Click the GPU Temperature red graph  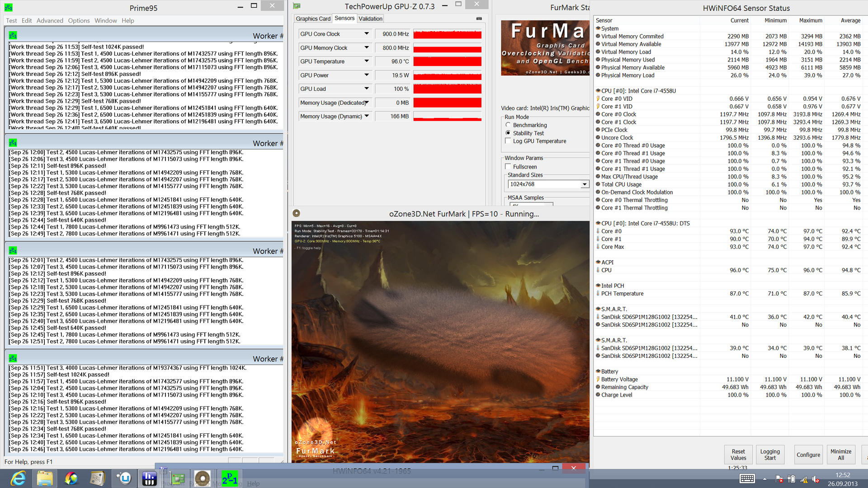coord(447,61)
